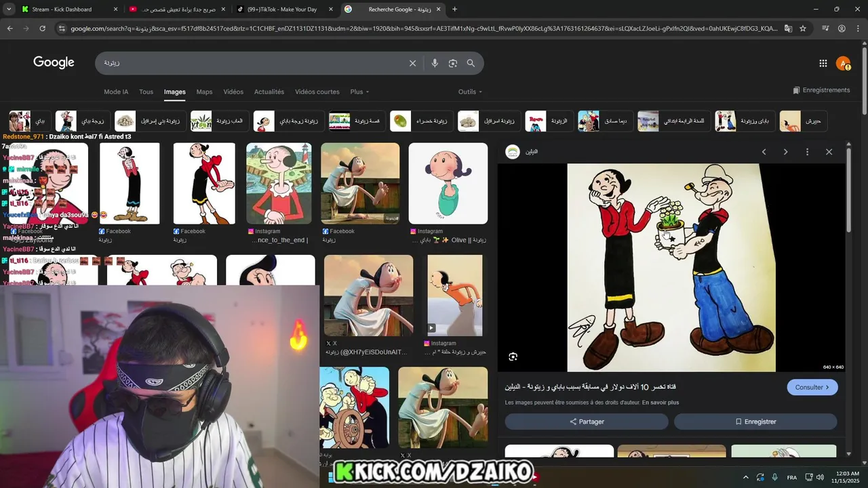
Task: Start voice search with the microphone icon
Action: (435, 63)
